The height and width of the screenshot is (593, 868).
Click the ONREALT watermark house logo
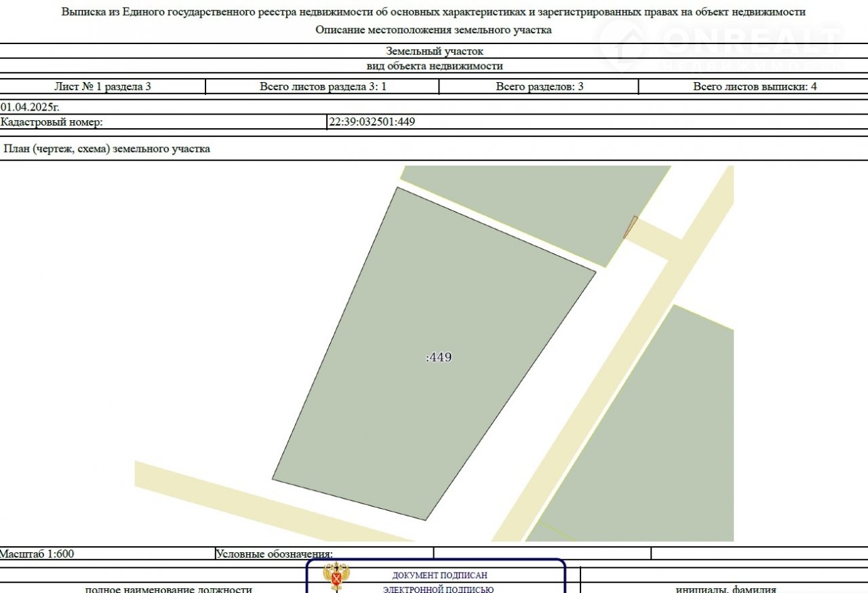pos(624,43)
